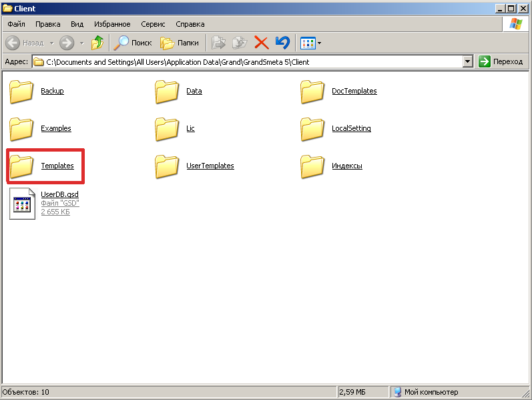Viewport: 532px width, 400px height.
Task: Click the Data folder name
Action: [x=194, y=91]
